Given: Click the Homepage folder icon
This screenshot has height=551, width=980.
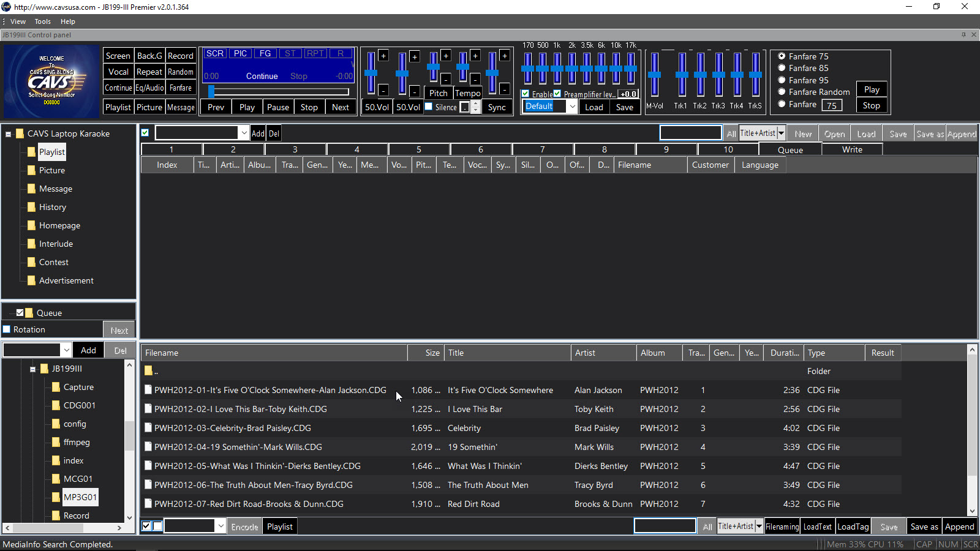Looking at the screenshot, I should click(31, 225).
